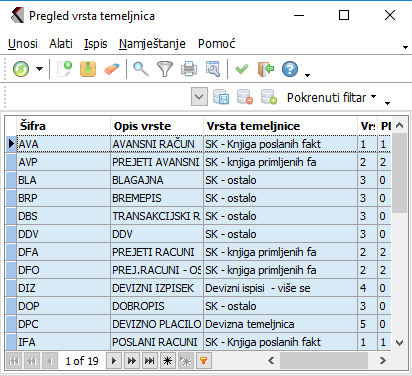
Task: Expand the refresh button dropdown arrow
Action: point(40,69)
